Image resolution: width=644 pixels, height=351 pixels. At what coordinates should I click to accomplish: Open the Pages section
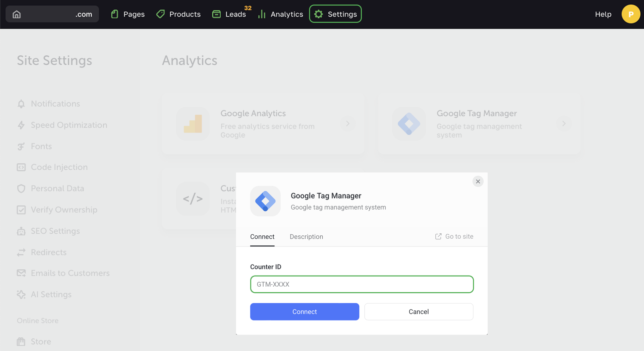(x=128, y=14)
